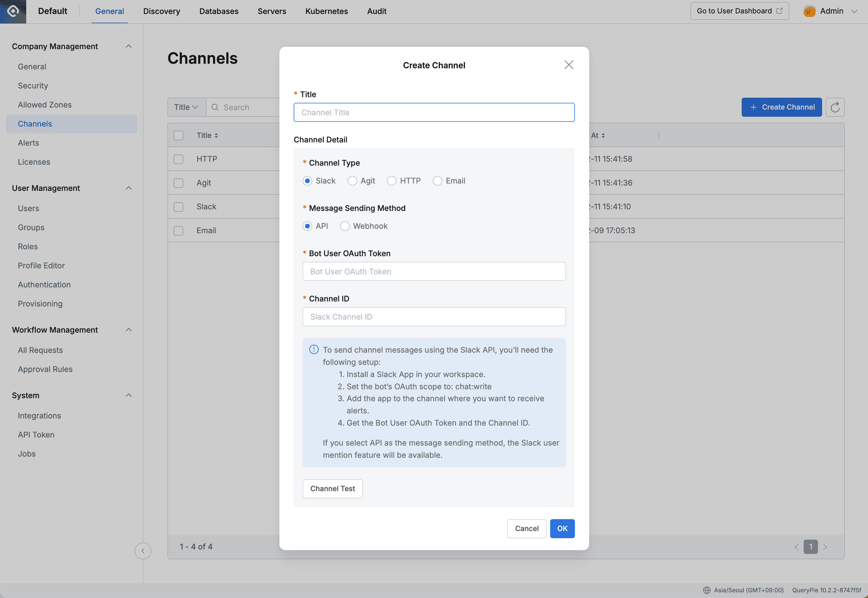Viewport: 868px width, 598px height.
Task: Collapse the sidebar using the left chevron arrow
Action: pos(143,551)
